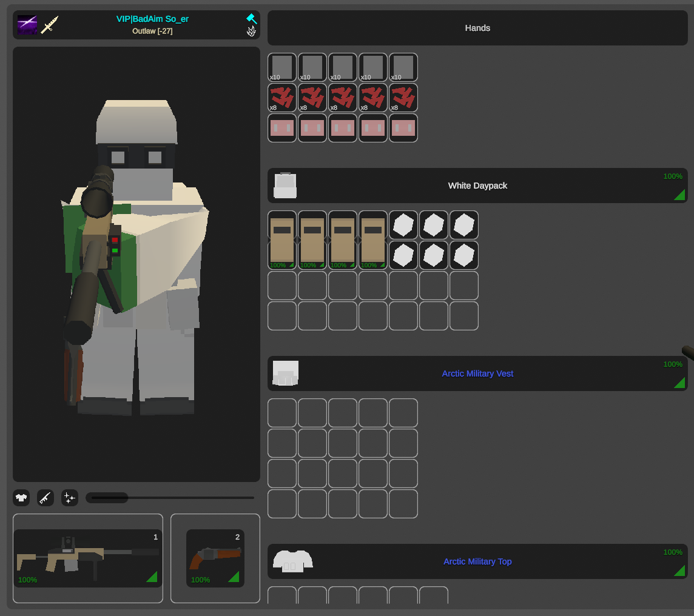Select the second tan magazine in Daypack

pos(312,240)
